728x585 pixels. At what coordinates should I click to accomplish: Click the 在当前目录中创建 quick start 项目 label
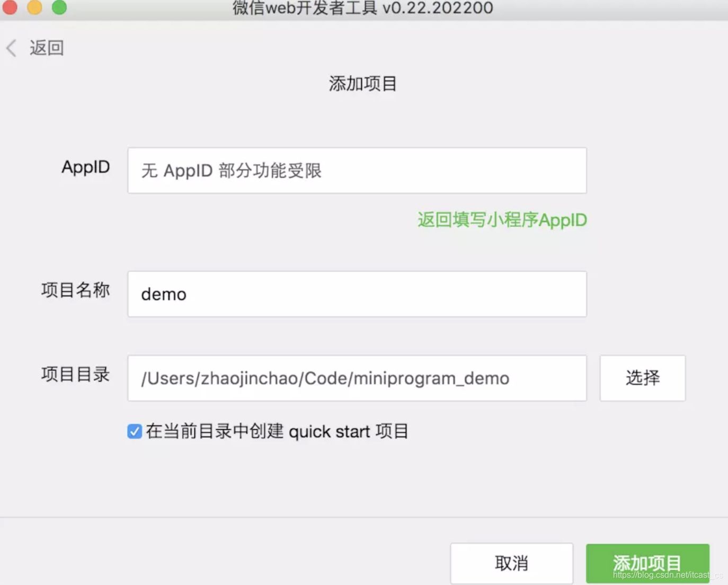point(277,431)
